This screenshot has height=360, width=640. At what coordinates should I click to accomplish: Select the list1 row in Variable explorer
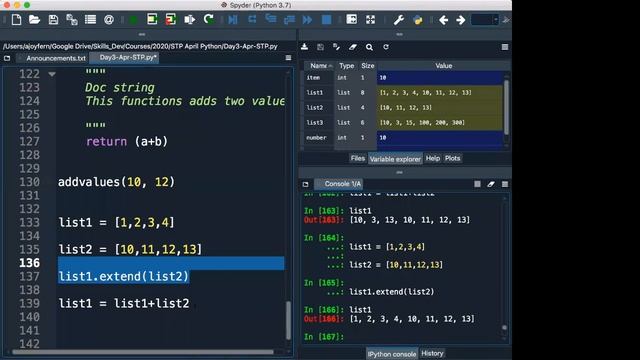(x=403, y=93)
